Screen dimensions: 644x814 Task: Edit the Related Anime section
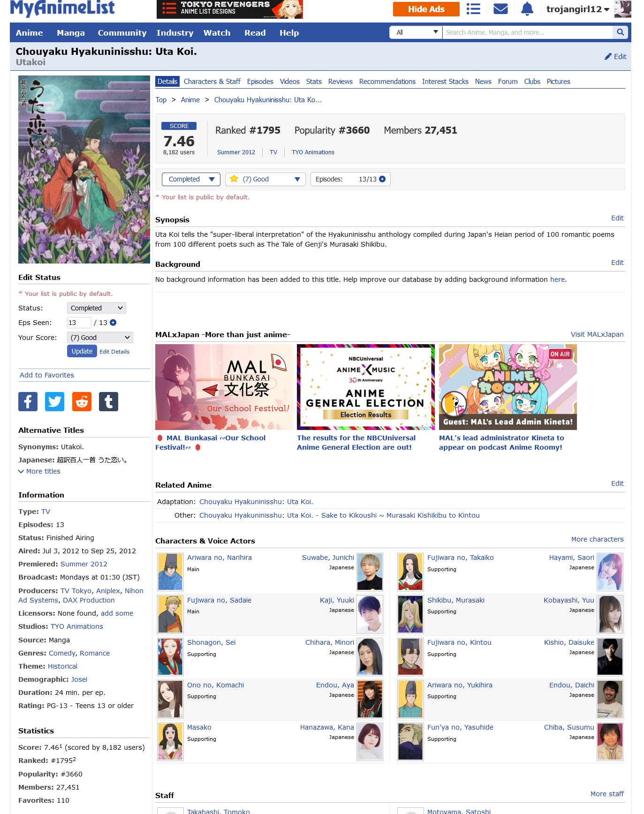click(617, 483)
